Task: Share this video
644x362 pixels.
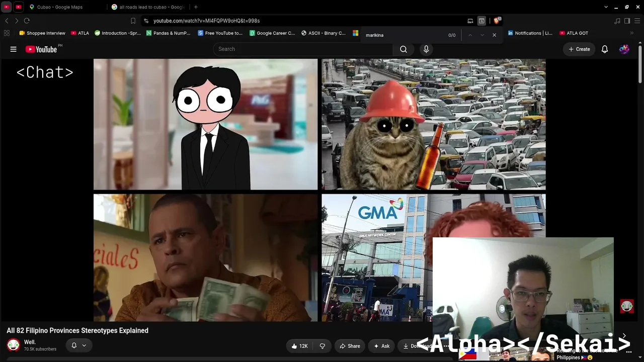Action: point(350,346)
